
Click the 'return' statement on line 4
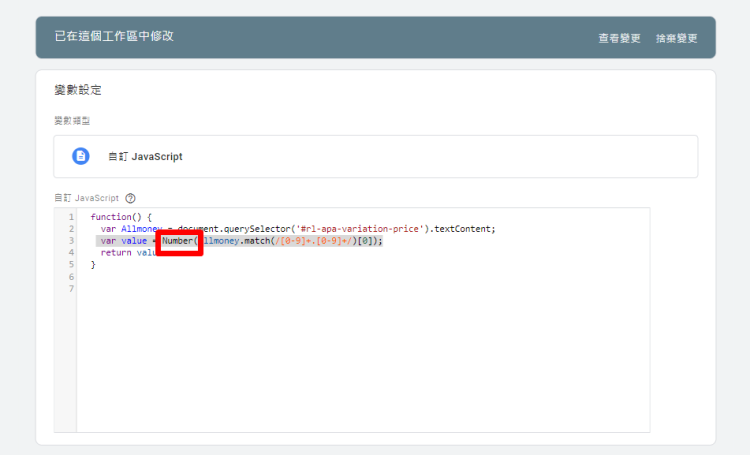(116, 253)
